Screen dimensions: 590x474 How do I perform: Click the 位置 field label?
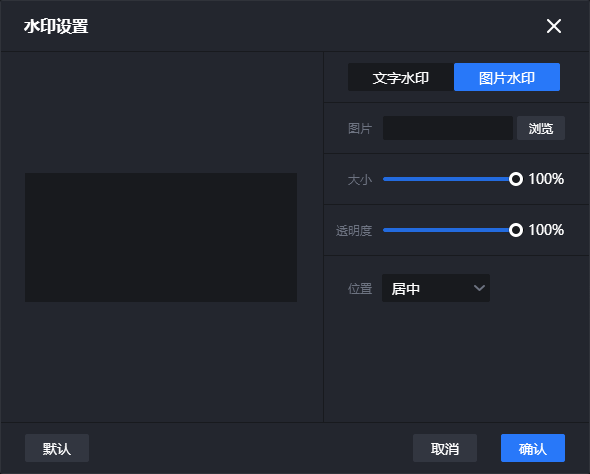360,289
